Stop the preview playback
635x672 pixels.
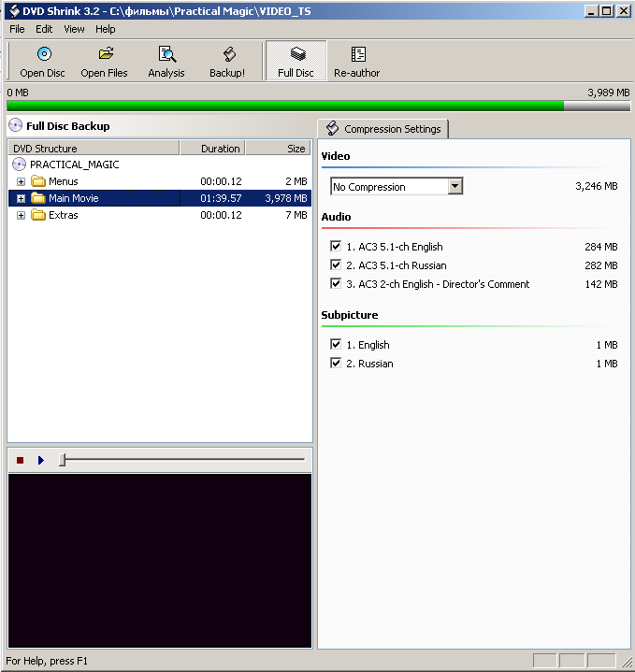pyautogui.click(x=21, y=460)
